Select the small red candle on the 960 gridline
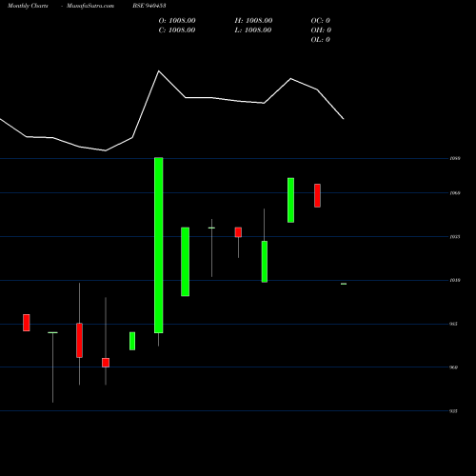The height and width of the screenshot is (476, 476). coord(106,363)
